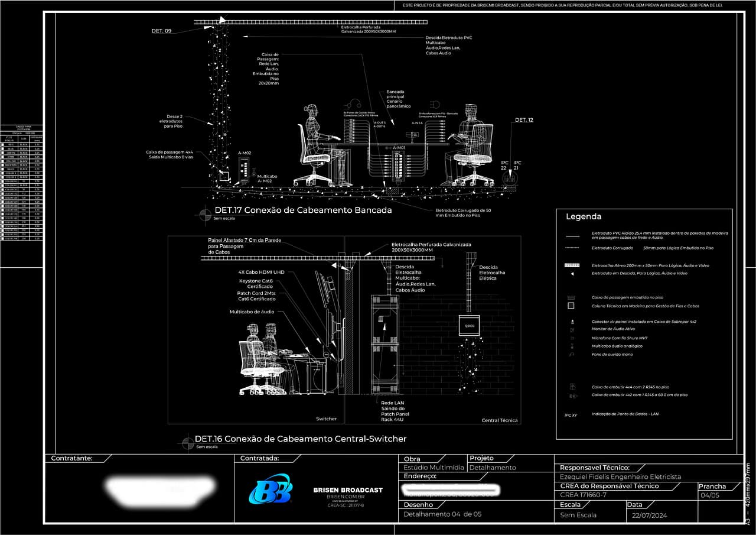Select the Prancha '04/05' value
Screen dimensions: 756x535
(709, 495)
